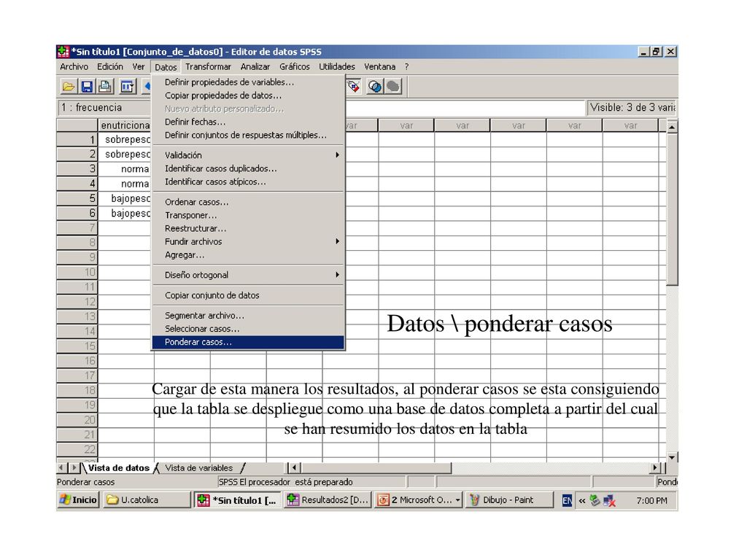This screenshot has width=747, height=560.
Task: Choose Definir propiedades de variables
Action: point(248,82)
